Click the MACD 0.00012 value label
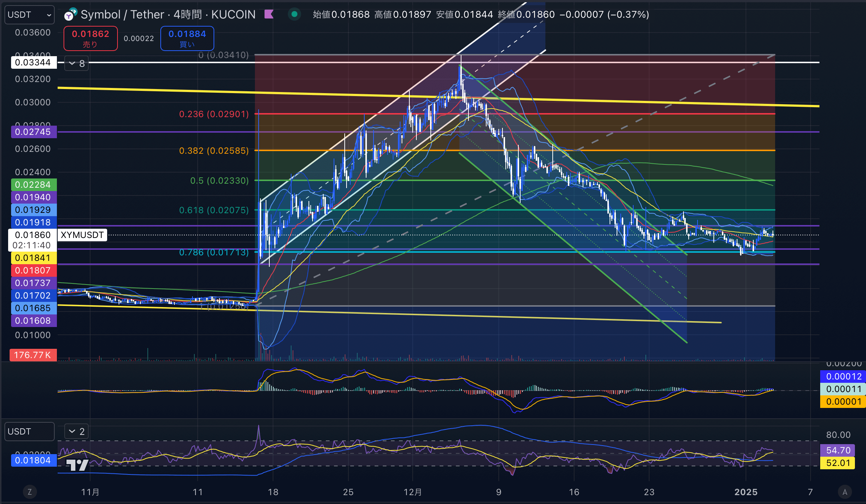Viewport: 866px width, 504px height. (843, 377)
